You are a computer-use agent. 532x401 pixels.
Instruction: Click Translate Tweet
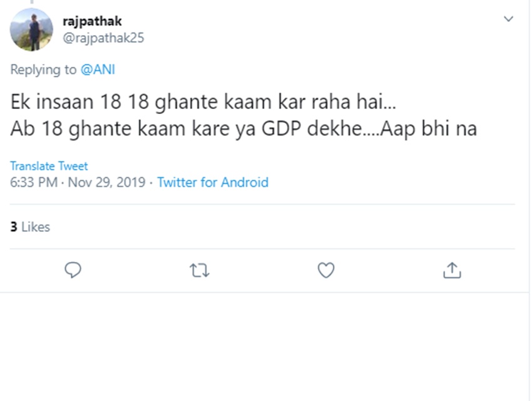point(49,166)
